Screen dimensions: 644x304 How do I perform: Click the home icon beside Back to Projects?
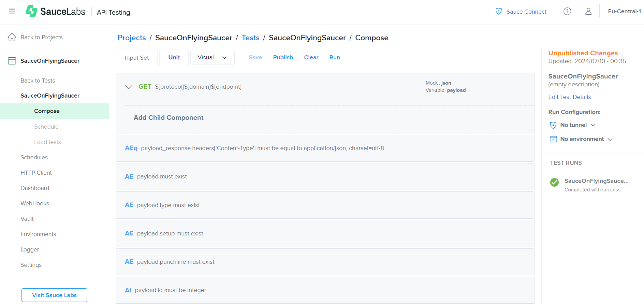[x=12, y=37]
